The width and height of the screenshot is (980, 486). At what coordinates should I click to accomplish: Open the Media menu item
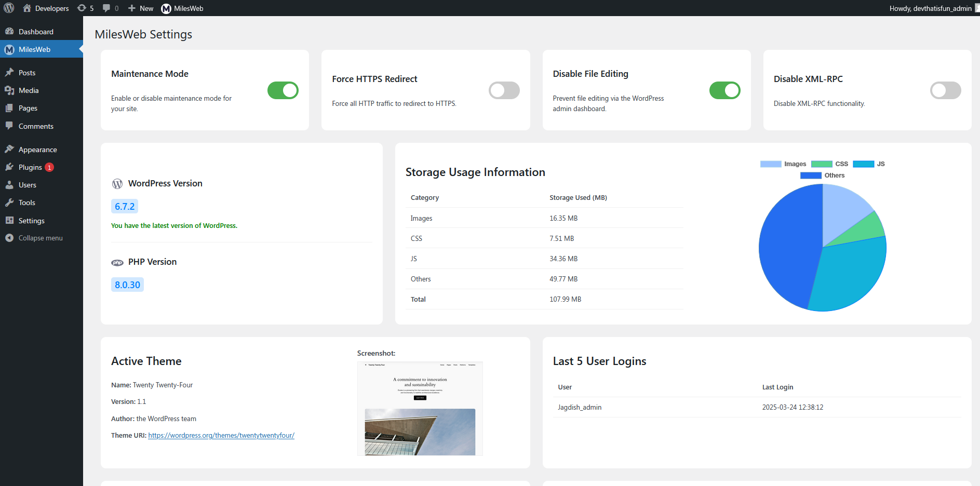[x=42, y=90]
